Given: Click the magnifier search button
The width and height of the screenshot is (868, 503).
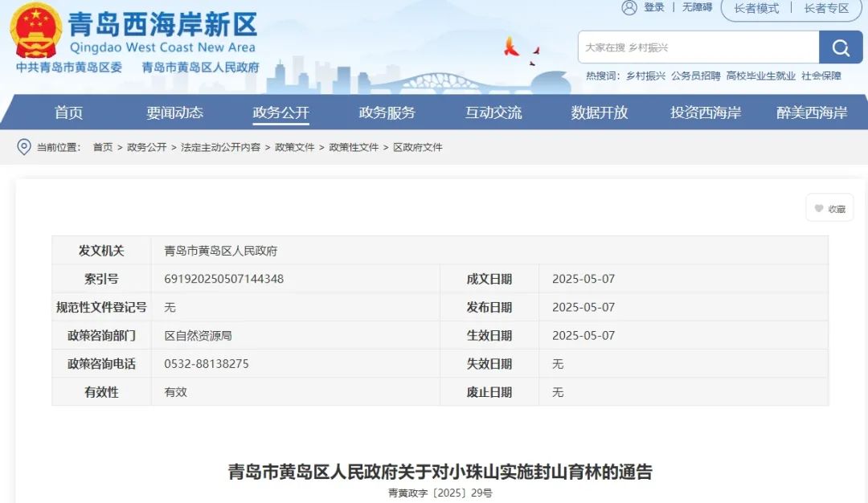Looking at the screenshot, I should click(x=841, y=47).
